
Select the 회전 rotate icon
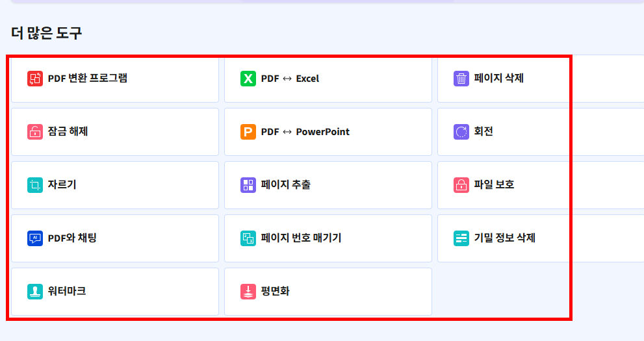[x=461, y=132]
